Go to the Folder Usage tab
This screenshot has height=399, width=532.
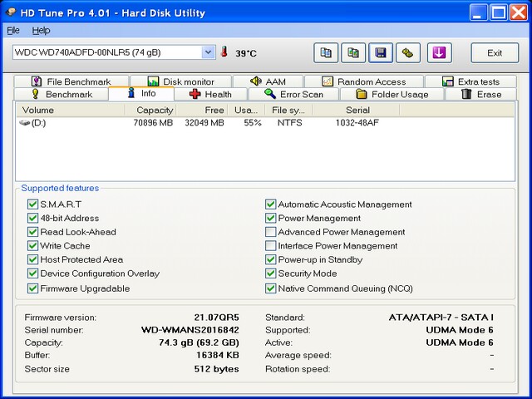(392, 94)
